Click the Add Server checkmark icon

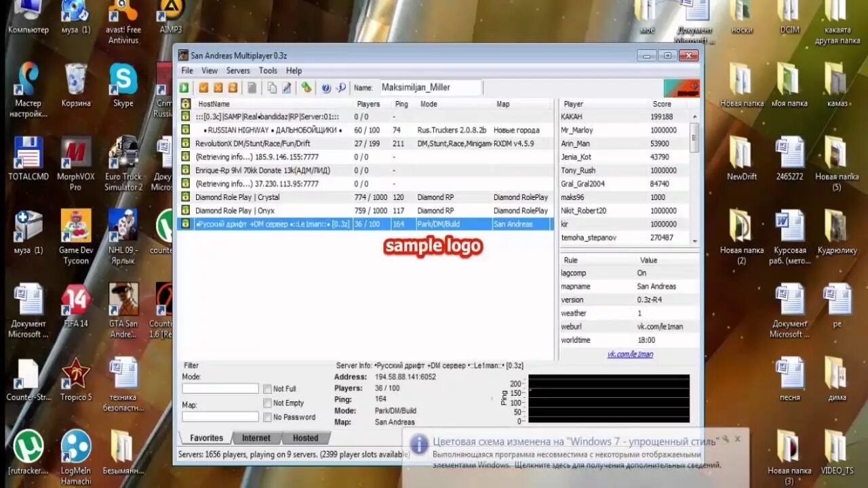(203, 87)
